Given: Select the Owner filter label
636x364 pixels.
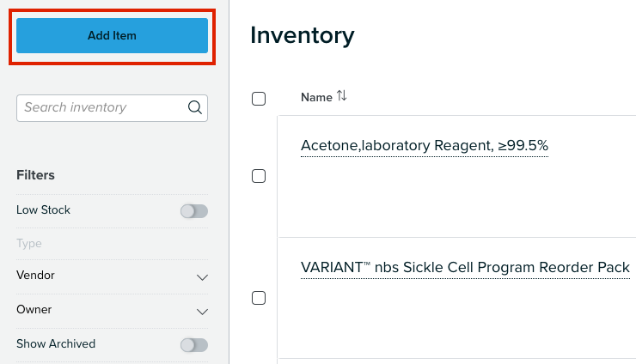Looking at the screenshot, I should 34,310.
